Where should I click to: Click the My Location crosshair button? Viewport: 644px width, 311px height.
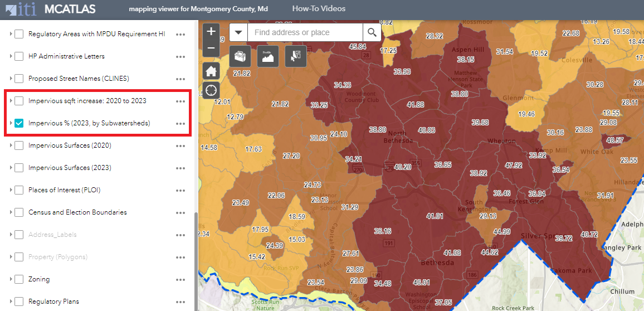211,90
